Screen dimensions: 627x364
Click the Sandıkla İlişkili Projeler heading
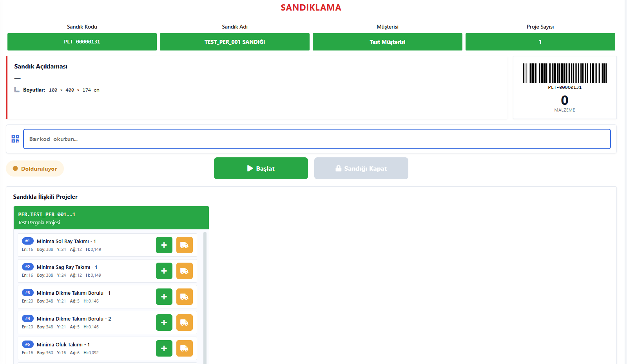45,197
